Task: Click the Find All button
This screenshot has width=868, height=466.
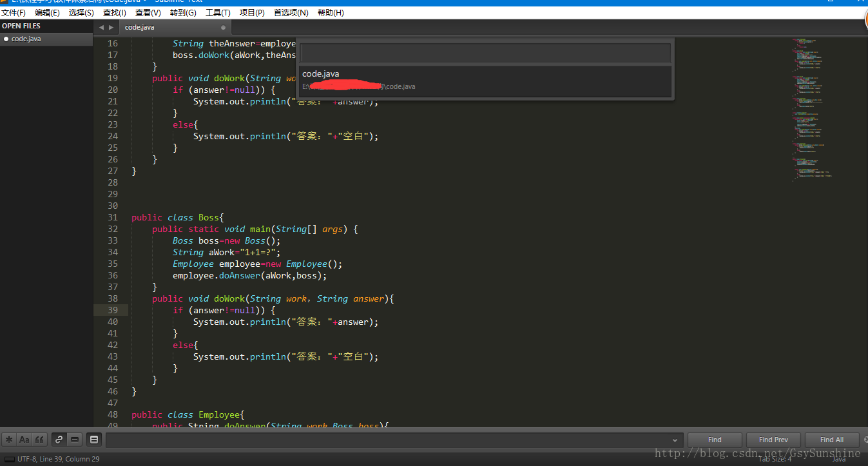Action: point(832,440)
